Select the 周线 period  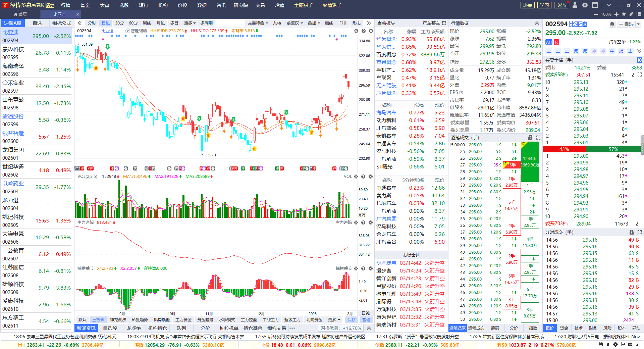tap(147, 23)
